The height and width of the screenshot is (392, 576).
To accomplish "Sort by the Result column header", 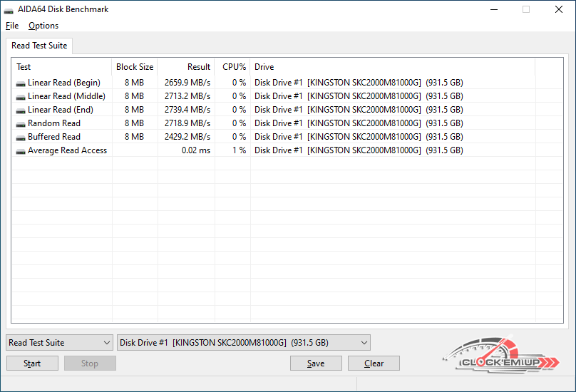I will tap(186, 67).
